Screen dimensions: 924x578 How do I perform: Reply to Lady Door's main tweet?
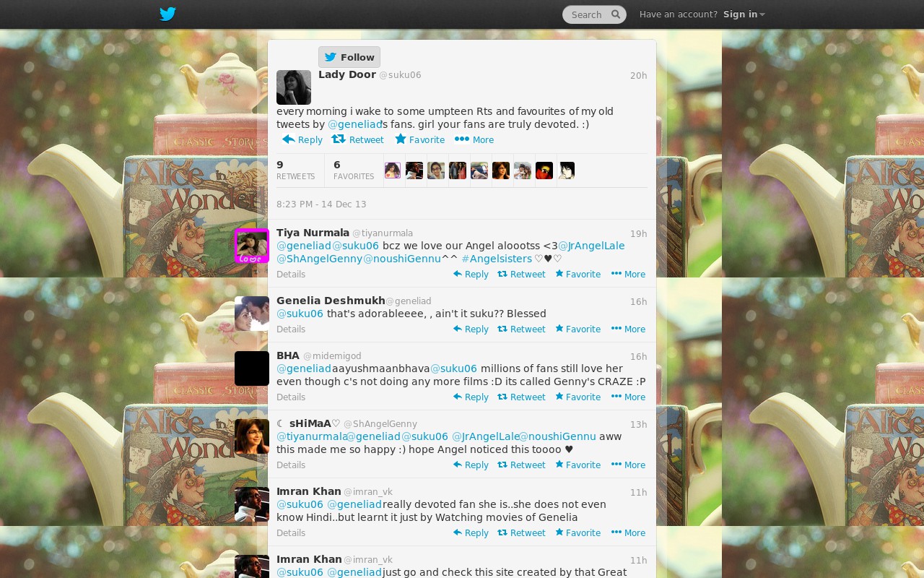point(302,139)
